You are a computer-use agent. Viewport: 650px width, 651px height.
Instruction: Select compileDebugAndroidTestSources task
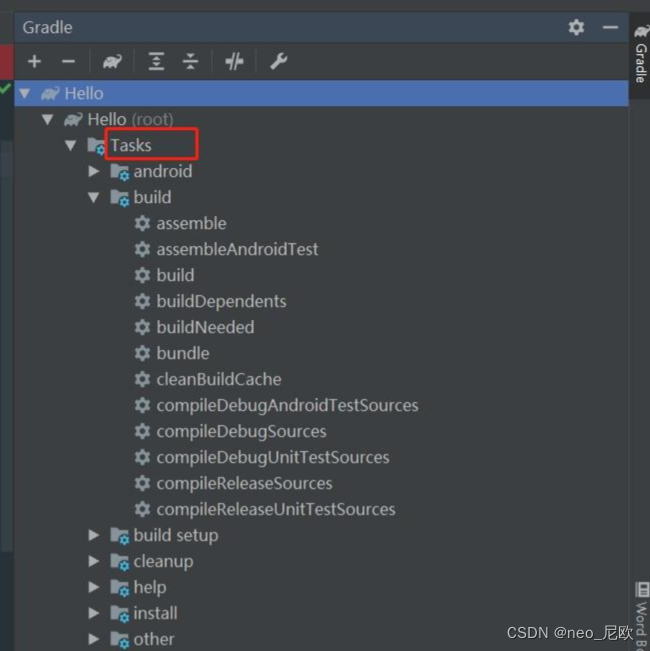pyautogui.click(x=287, y=405)
